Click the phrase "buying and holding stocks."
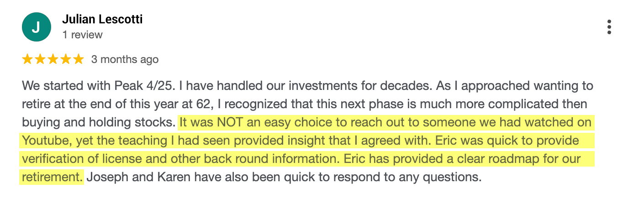Image resolution: width=644 pixels, height=199 pixels. coord(98,122)
